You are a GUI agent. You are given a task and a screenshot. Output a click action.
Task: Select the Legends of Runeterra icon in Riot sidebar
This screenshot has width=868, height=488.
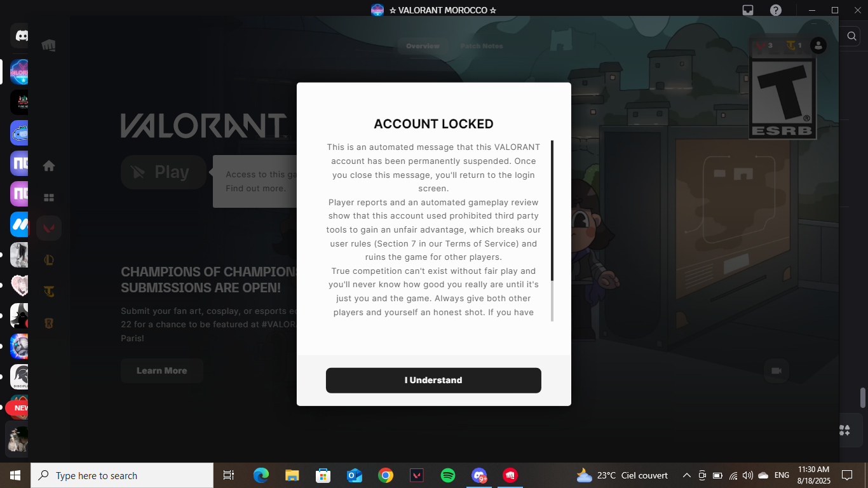pos(49,323)
